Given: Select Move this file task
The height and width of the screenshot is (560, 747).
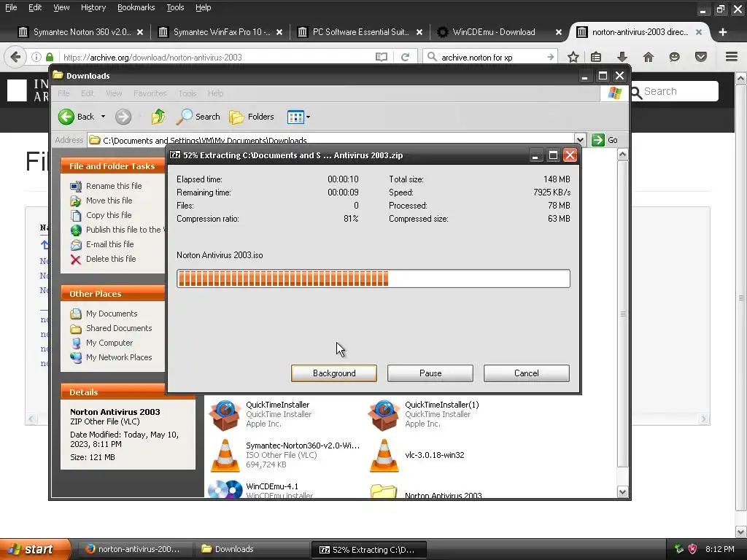Looking at the screenshot, I should point(109,201).
